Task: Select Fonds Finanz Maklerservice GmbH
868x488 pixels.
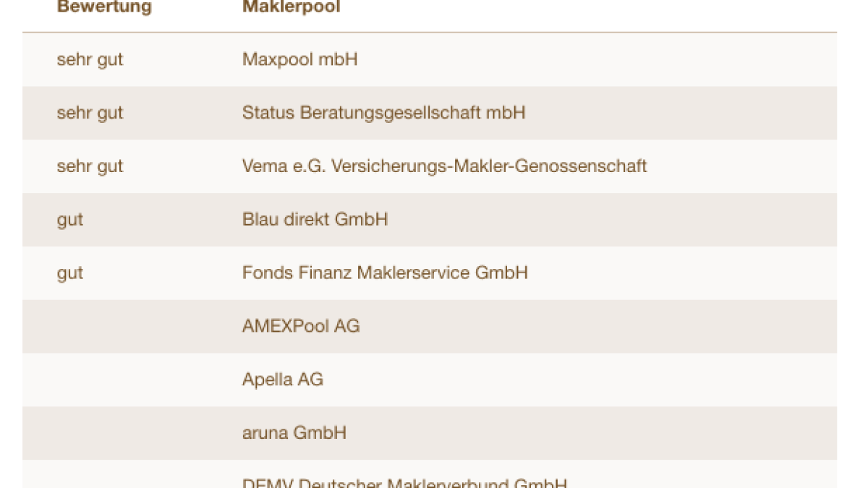Action: coord(385,273)
